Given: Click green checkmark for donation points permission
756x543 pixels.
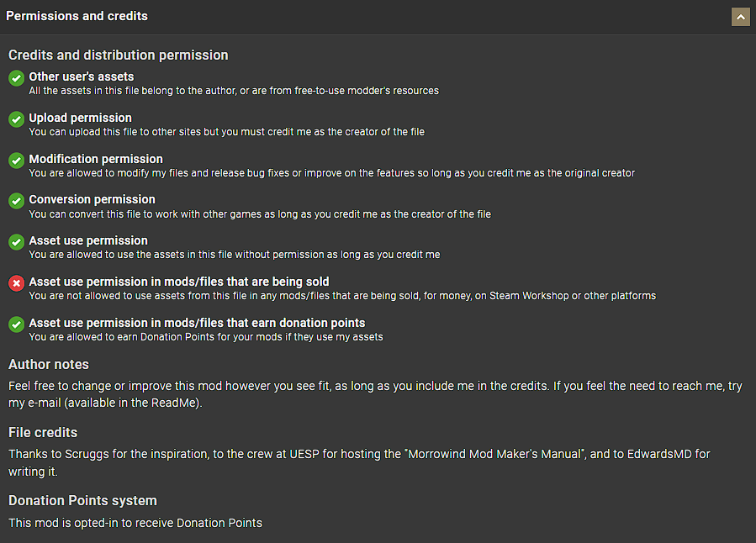Looking at the screenshot, I should pyautogui.click(x=16, y=324).
